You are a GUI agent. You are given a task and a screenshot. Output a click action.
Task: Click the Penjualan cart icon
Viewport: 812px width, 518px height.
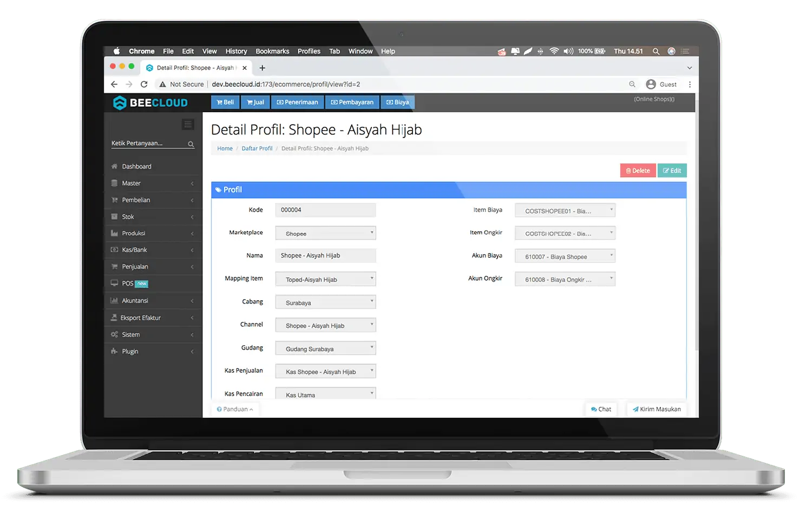click(x=114, y=267)
